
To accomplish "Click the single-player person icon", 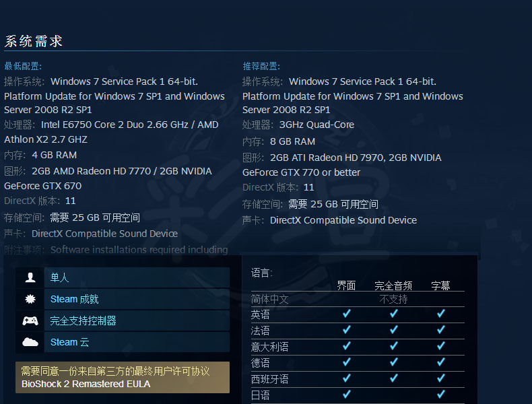I will pyautogui.click(x=30, y=277).
